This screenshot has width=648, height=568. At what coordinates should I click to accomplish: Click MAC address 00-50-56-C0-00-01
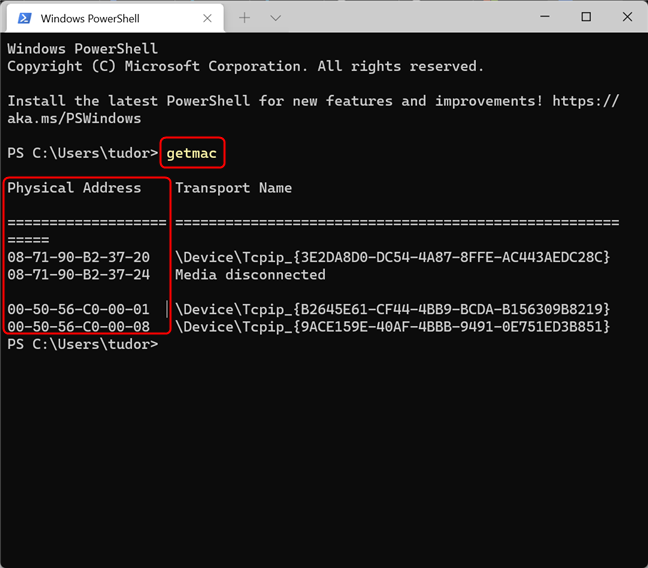pyautogui.click(x=78, y=309)
